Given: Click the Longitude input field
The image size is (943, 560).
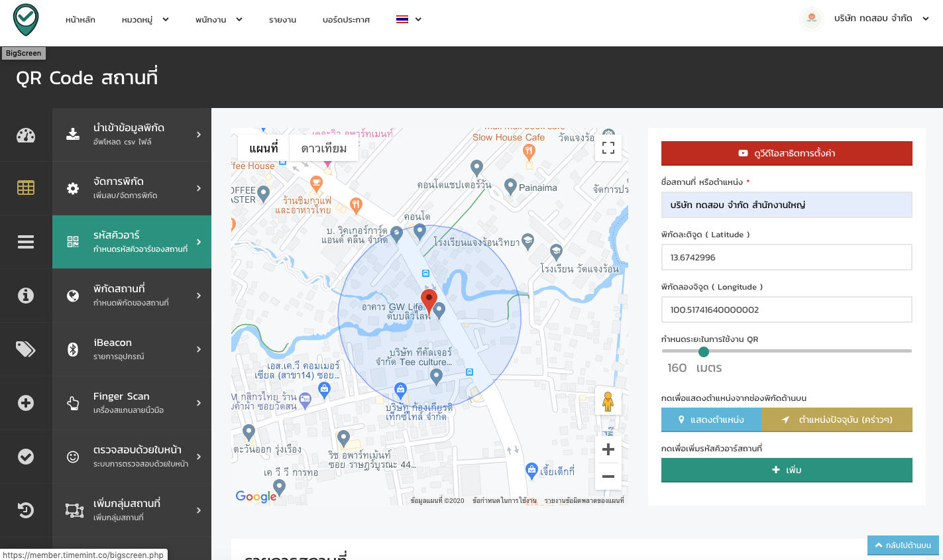Looking at the screenshot, I should click(787, 309).
